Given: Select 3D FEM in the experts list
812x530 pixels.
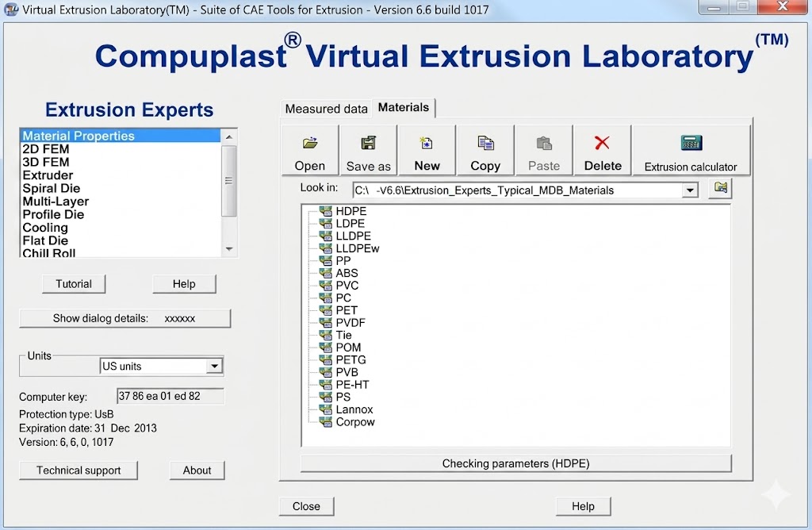Looking at the screenshot, I should [x=121, y=162].
